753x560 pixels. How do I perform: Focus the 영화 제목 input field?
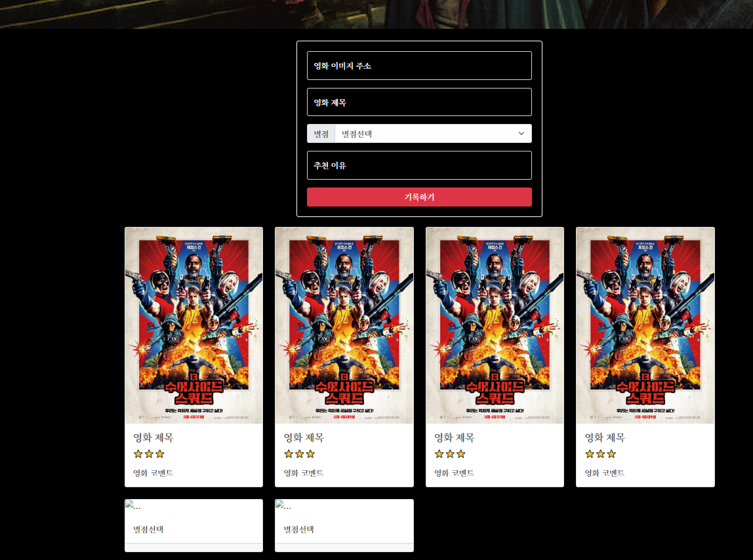click(419, 102)
